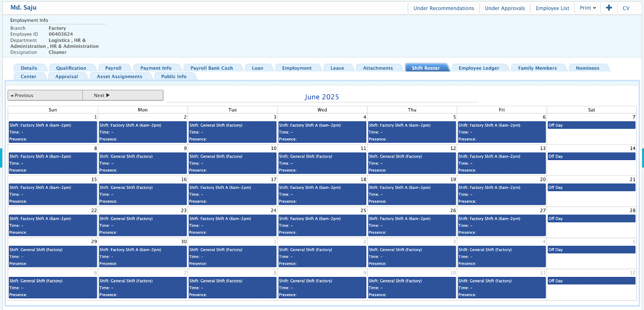Viewport: 644px width, 310px height.
Task: Select the June 1 Factory Shift A entry
Action: (53, 132)
